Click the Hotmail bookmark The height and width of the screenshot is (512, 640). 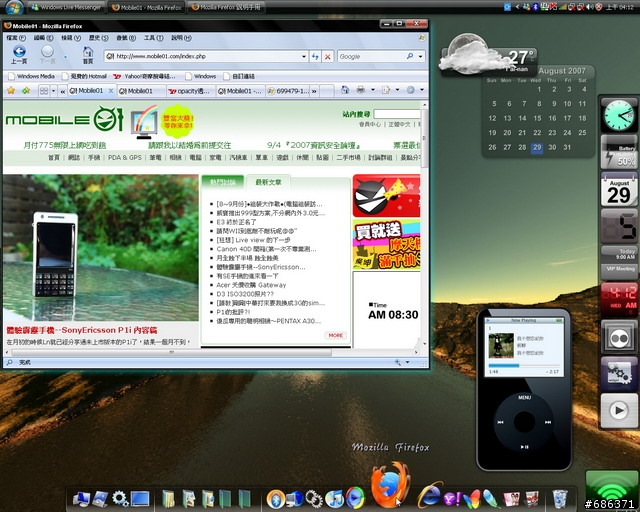click(x=84, y=76)
